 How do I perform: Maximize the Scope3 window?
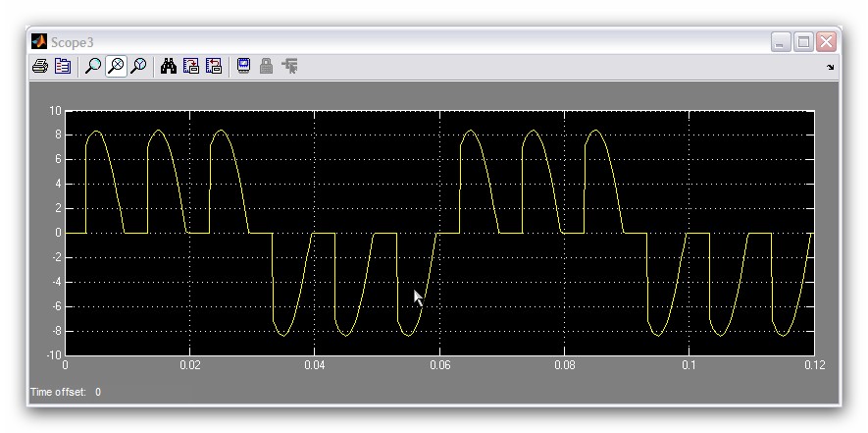[803, 42]
